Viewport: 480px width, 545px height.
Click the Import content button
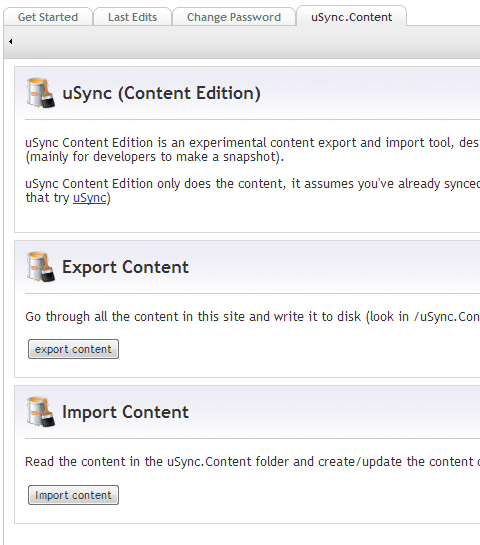pos(73,495)
